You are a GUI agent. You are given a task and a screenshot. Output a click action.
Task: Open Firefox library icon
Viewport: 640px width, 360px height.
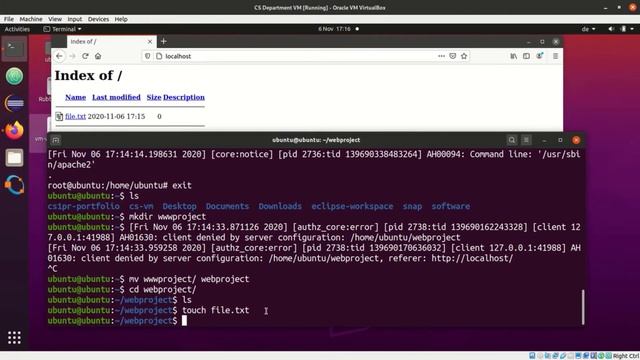pyautogui.click(x=513, y=56)
